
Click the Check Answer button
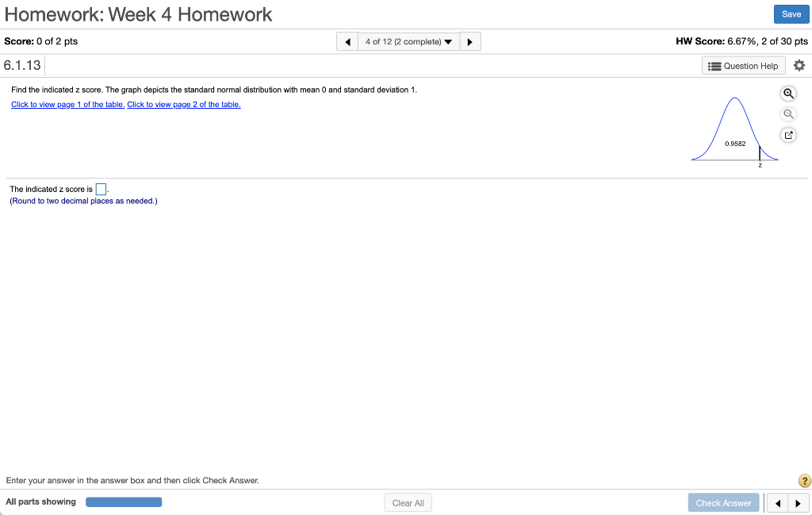[723, 502]
